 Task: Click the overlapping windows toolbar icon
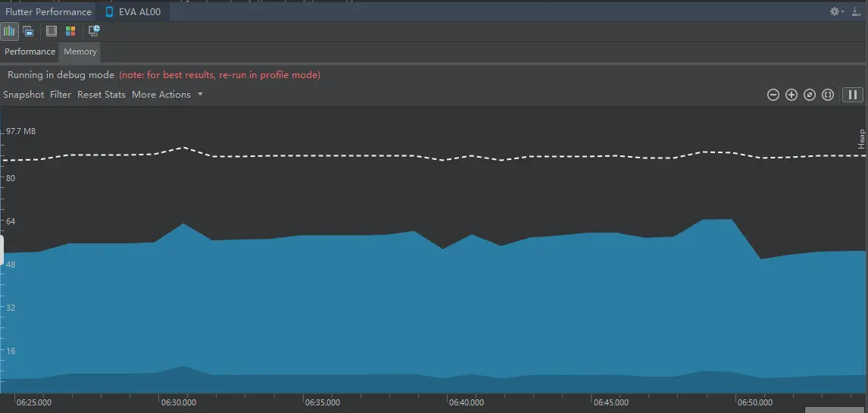pyautogui.click(x=28, y=32)
